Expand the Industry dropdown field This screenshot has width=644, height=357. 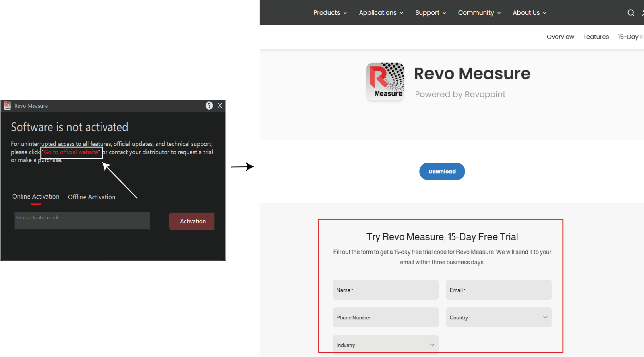pos(385,345)
